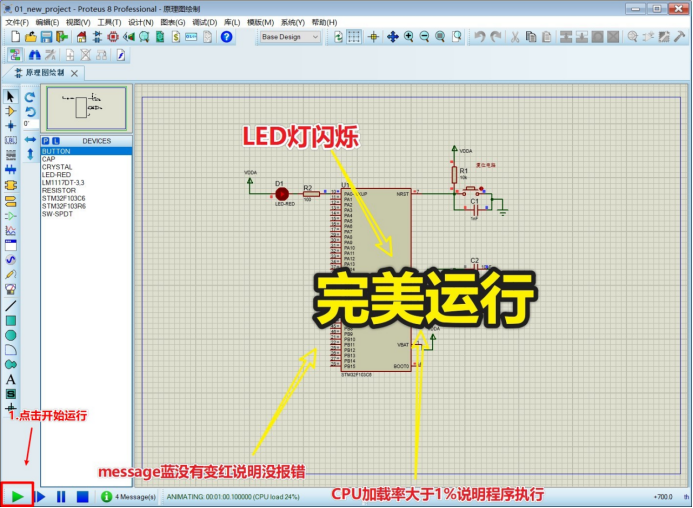This screenshot has width=693, height=508.
Task: Select the Probe mode tool
Action: (x=11, y=275)
